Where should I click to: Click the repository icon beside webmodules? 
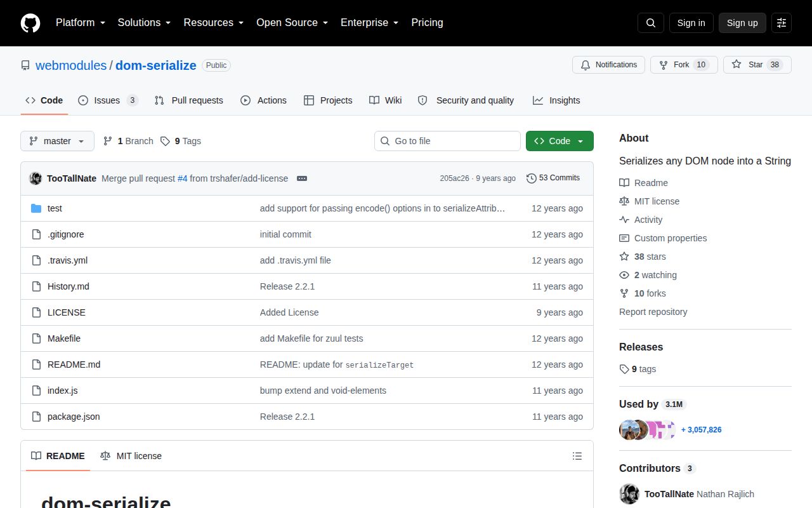coord(25,65)
